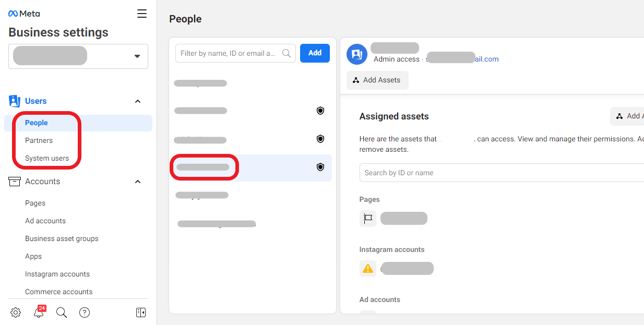Click the Meta logo
644x325 pixels.
[24, 14]
